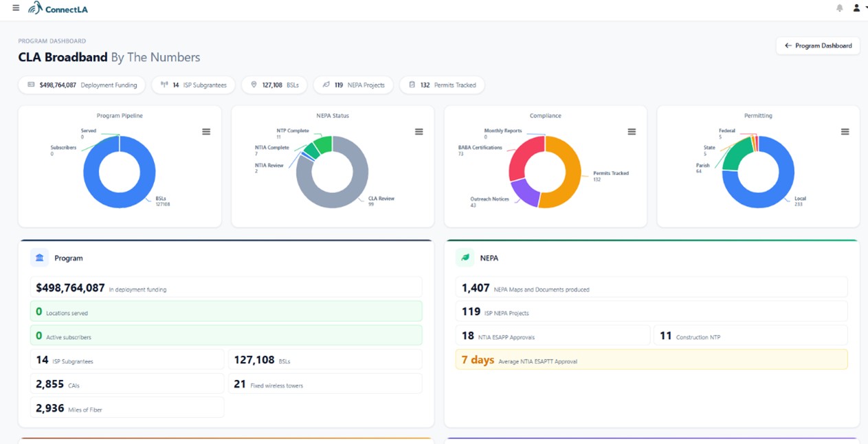The image size is (868, 444).
Task: Open the user account dropdown
Action: [858, 8]
